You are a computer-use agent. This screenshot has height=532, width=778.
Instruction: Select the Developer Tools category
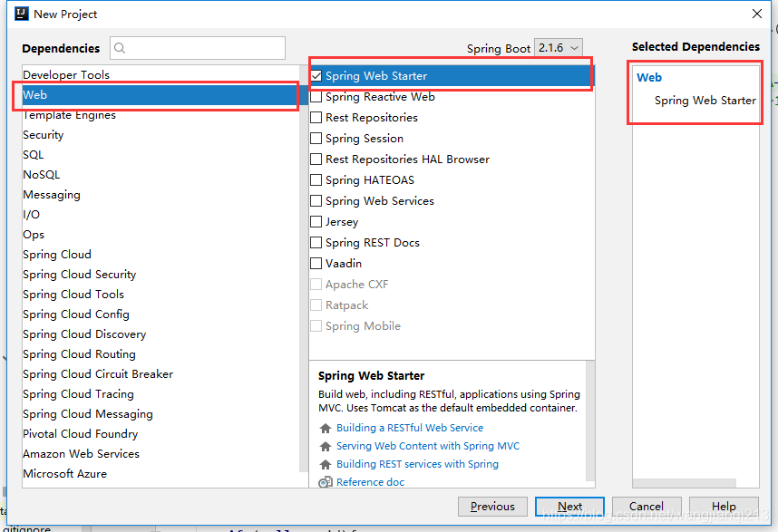pos(160,75)
